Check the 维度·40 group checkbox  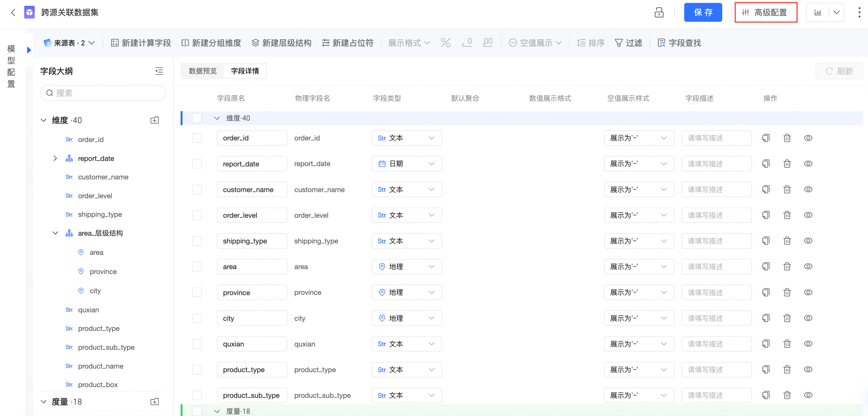[x=197, y=118]
